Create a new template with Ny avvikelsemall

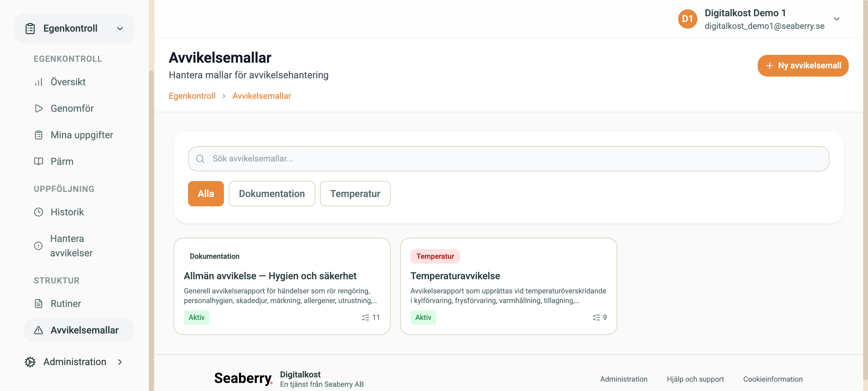(x=803, y=65)
